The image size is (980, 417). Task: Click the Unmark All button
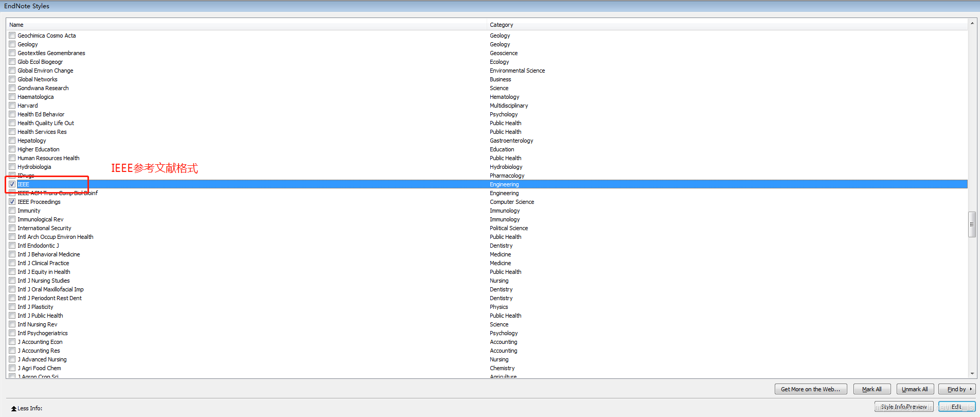click(x=915, y=389)
